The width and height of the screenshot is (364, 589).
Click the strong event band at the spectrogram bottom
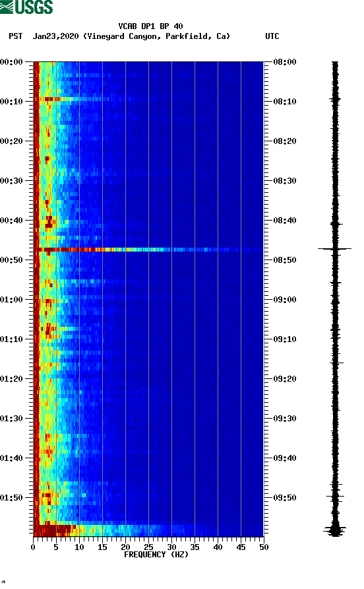pyautogui.click(x=148, y=530)
